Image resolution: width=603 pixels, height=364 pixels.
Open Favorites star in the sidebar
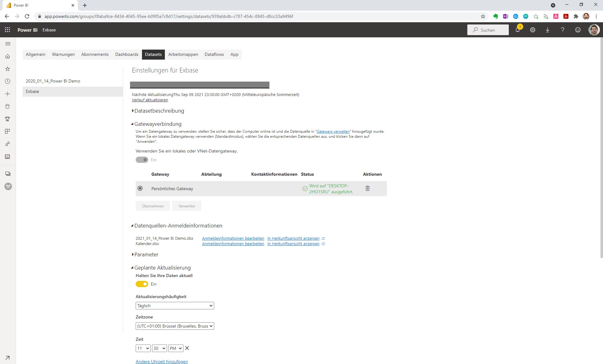coord(8,69)
